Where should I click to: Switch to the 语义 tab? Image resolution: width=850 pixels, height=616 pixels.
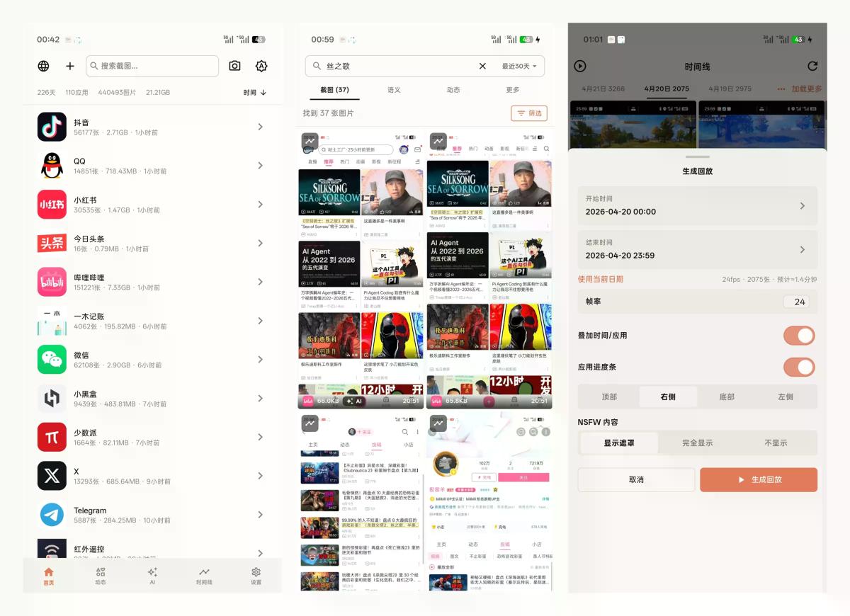tap(394, 90)
